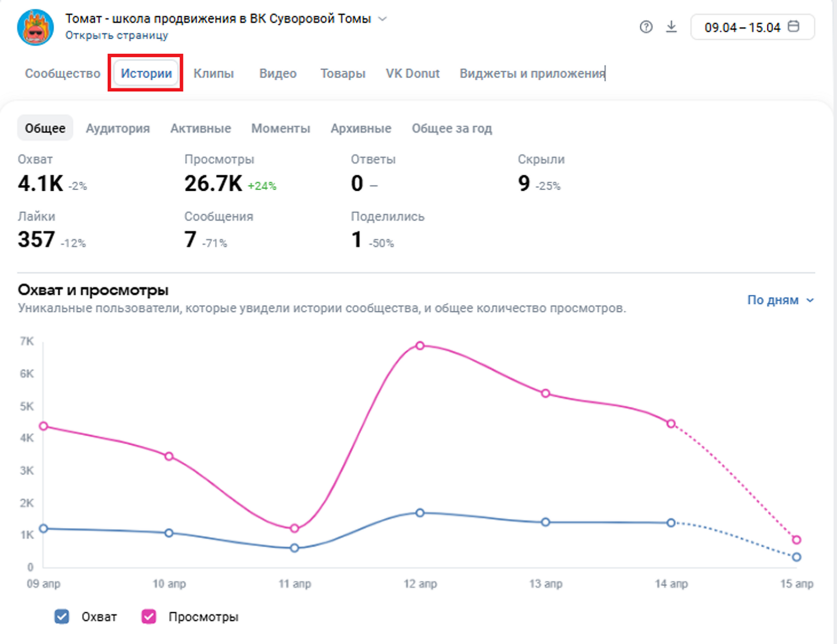
Task: Open the Клипы tab
Action: [x=214, y=73]
